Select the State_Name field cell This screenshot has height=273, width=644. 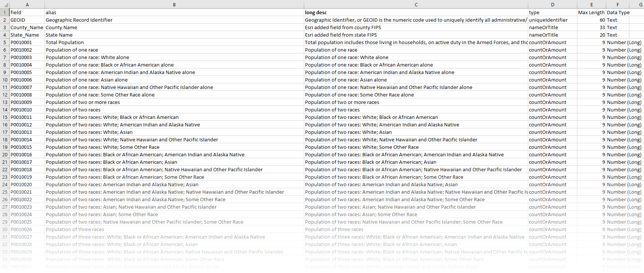point(27,35)
